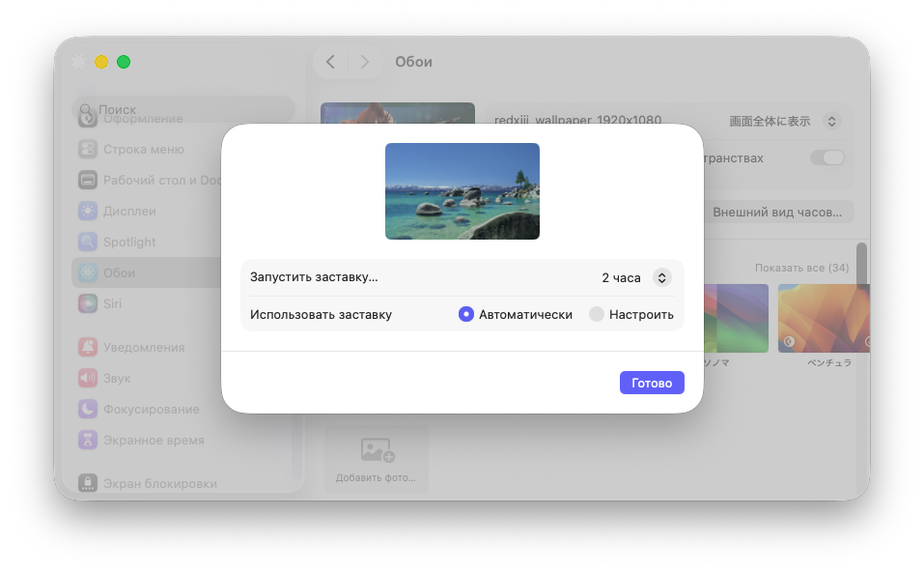The height and width of the screenshot is (572, 924).
Task: Select the ベンチュラ wallpaper thumbnail
Action: (x=824, y=319)
